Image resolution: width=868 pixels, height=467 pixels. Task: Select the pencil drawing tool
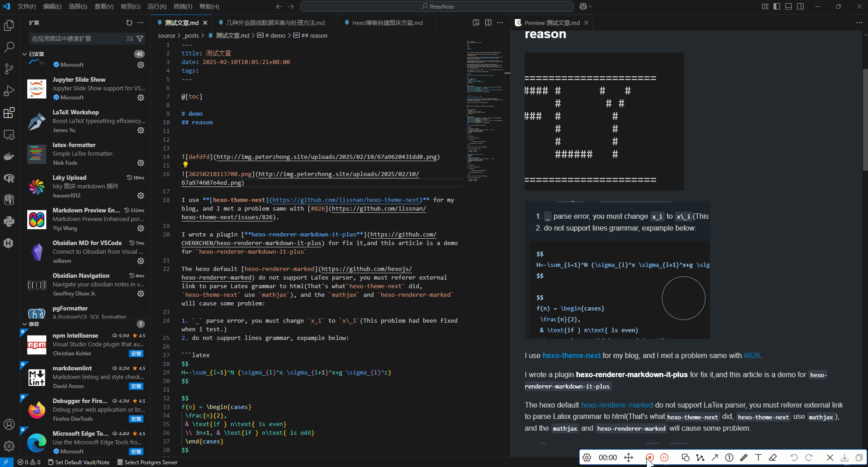click(744, 457)
